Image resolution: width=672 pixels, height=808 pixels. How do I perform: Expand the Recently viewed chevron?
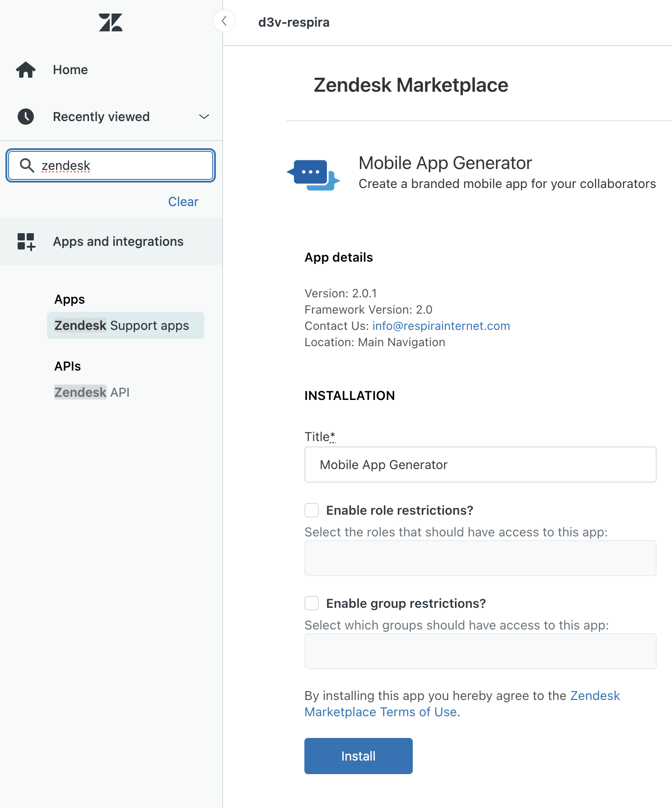[204, 117]
